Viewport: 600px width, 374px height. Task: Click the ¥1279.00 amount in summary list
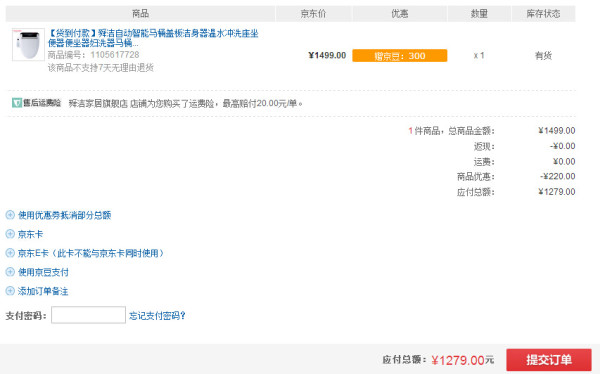pos(557,192)
